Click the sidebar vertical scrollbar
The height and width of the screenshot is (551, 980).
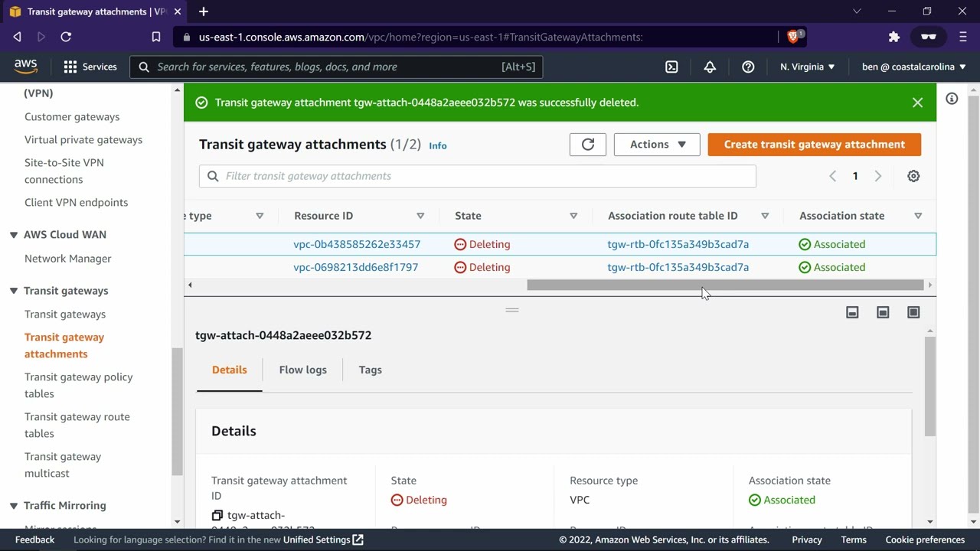point(178,412)
